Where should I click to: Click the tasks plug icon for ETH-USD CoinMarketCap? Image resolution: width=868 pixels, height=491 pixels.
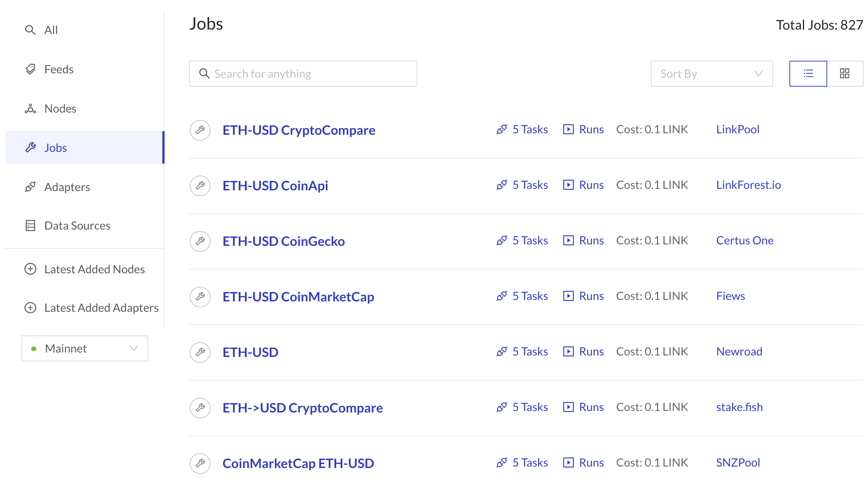[502, 296]
